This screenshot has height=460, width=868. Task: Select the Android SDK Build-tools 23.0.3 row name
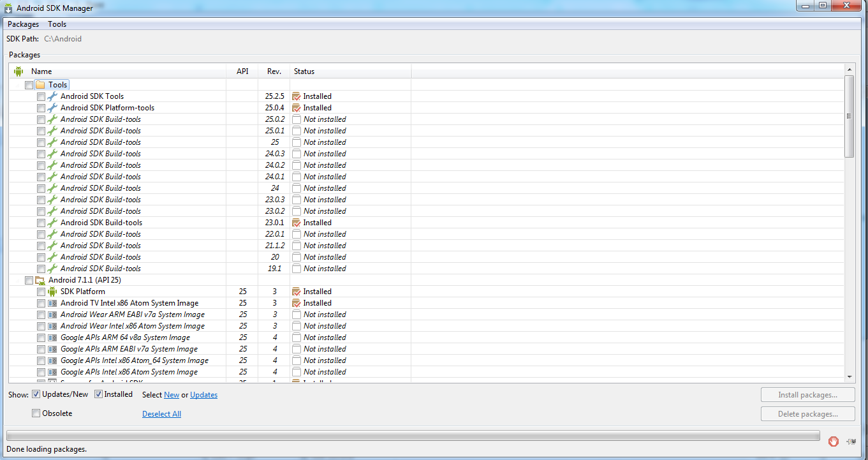point(101,200)
